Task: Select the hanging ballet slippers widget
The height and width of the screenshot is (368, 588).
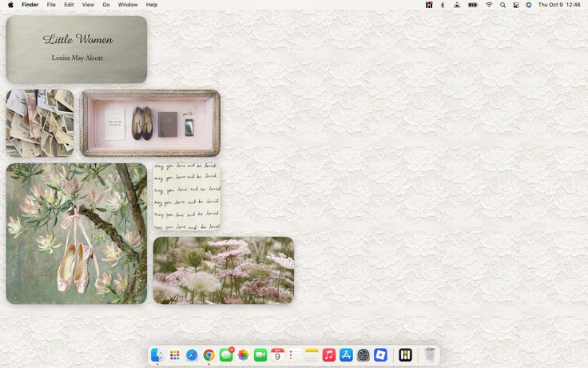Action: [x=77, y=233]
